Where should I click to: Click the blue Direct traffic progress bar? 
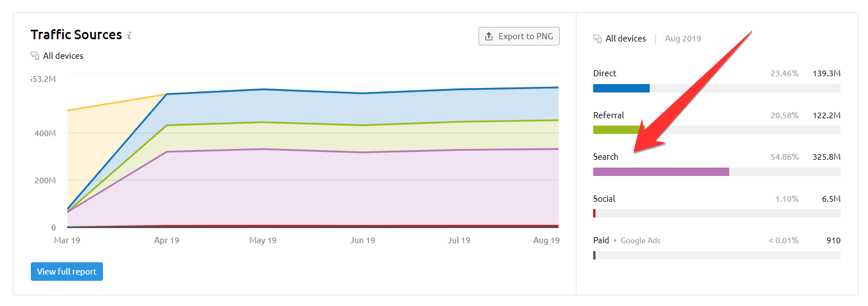[621, 88]
